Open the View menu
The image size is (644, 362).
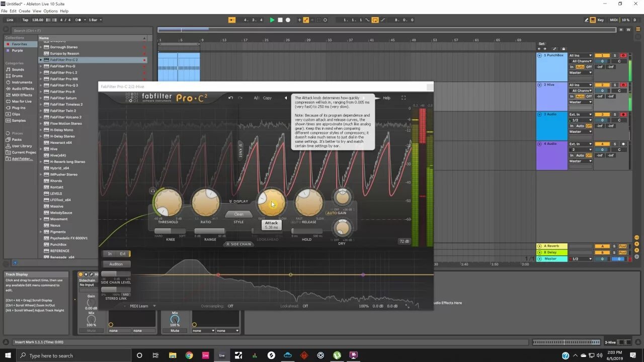tap(37, 11)
